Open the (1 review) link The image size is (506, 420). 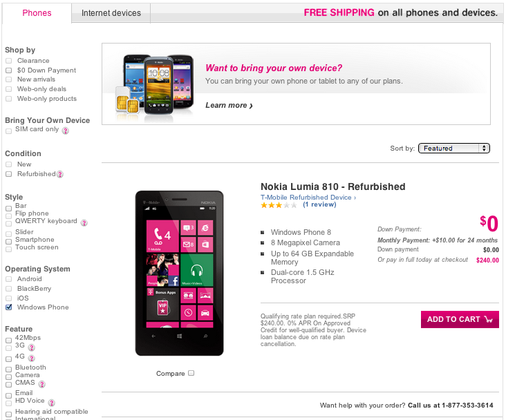coord(319,205)
